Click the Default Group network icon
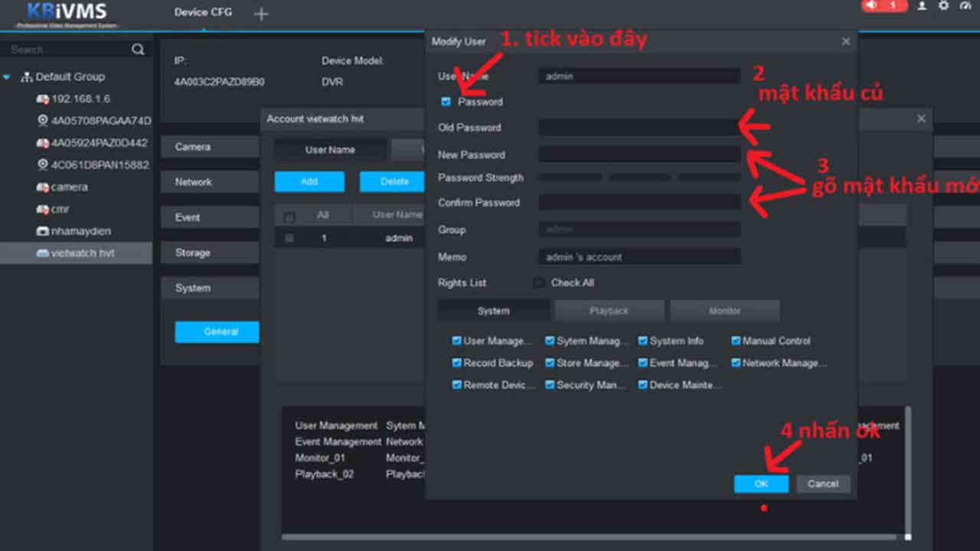This screenshot has height=551, width=980. click(x=27, y=77)
